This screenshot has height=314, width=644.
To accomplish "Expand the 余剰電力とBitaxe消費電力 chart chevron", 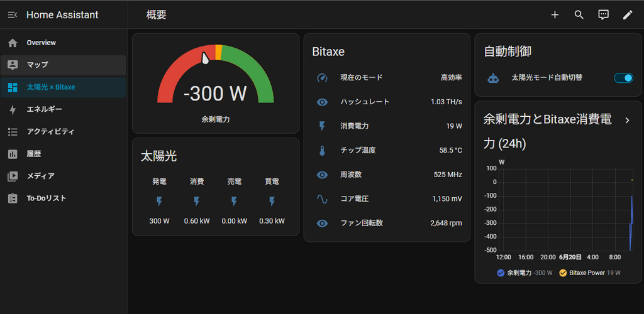I will 627,120.
